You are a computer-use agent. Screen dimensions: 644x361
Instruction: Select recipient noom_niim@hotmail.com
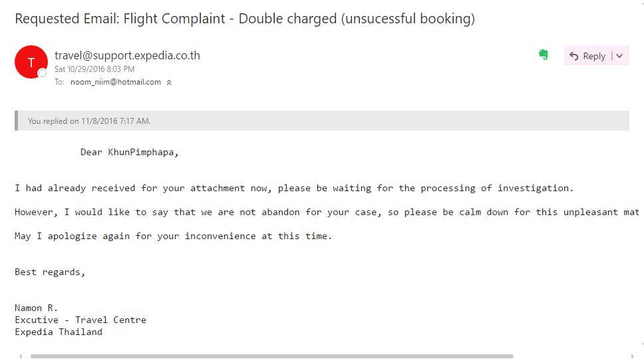[116, 82]
